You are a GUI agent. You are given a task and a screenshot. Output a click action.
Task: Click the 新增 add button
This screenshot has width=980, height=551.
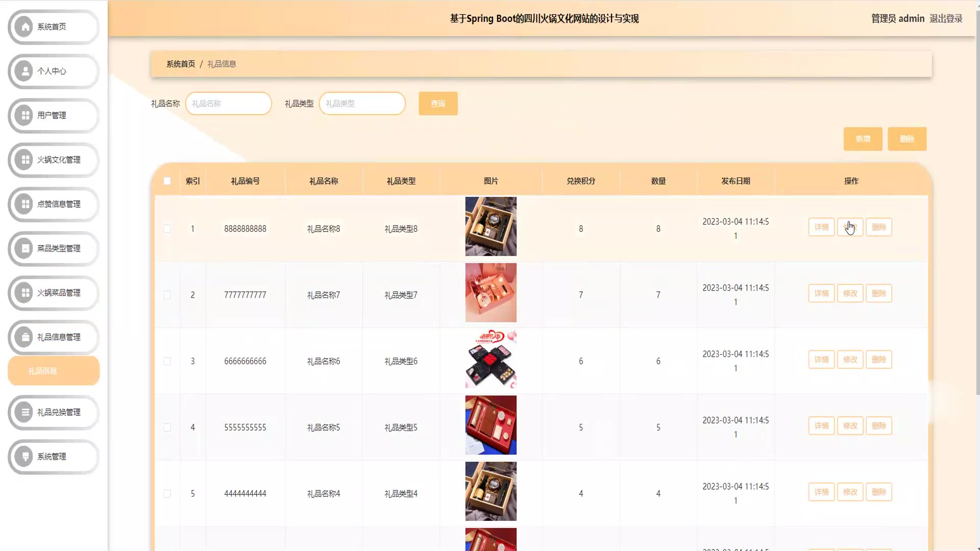point(863,139)
